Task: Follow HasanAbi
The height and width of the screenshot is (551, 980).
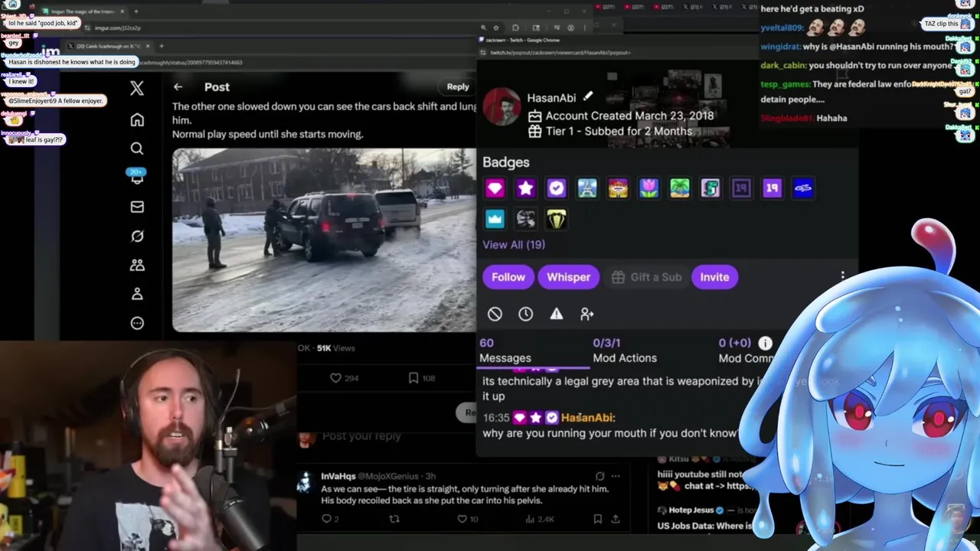Action: 508,277
